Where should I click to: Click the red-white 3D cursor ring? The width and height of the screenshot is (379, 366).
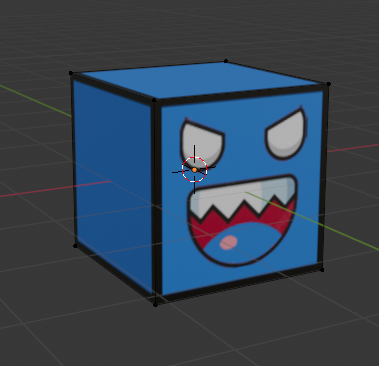[x=195, y=170]
